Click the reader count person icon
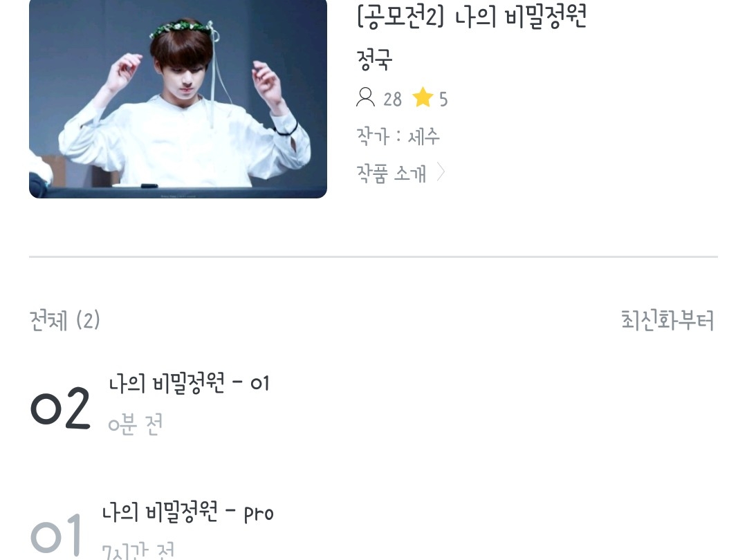Image resolution: width=747 pixels, height=560 pixels. tap(365, 97)
